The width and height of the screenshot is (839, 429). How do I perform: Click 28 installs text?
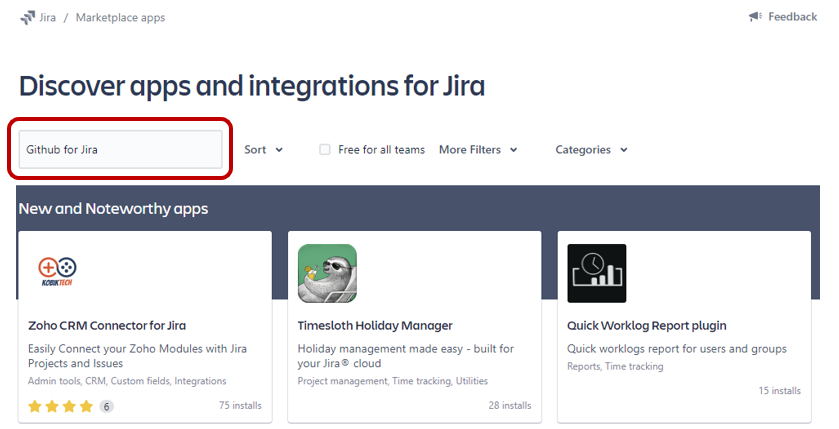[510, 405]
